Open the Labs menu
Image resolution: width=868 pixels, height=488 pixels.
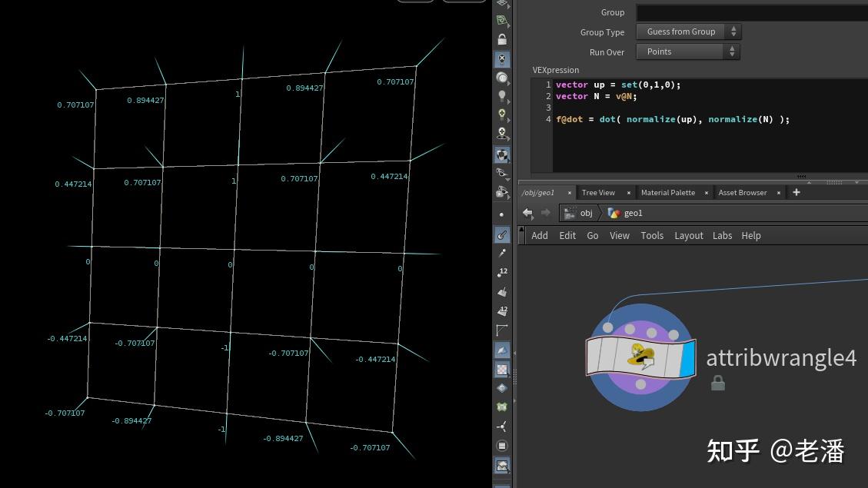(x=722, y=236)
